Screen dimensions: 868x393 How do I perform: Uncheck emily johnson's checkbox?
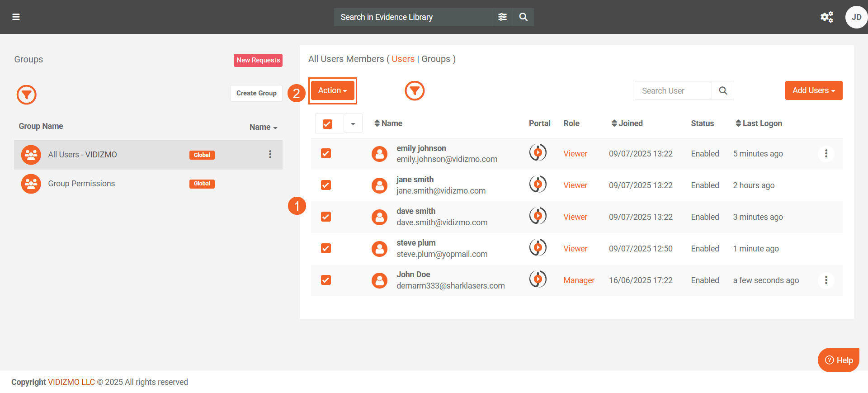tap(326, 154)
